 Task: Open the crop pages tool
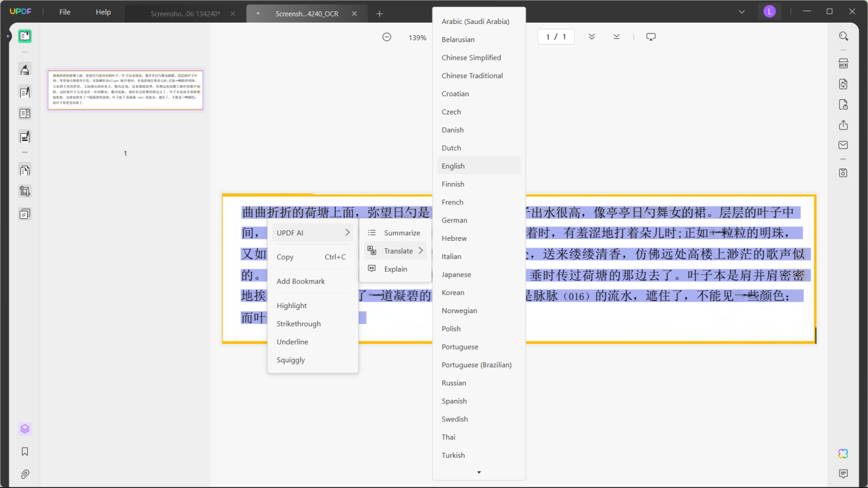tap(25, 191)
